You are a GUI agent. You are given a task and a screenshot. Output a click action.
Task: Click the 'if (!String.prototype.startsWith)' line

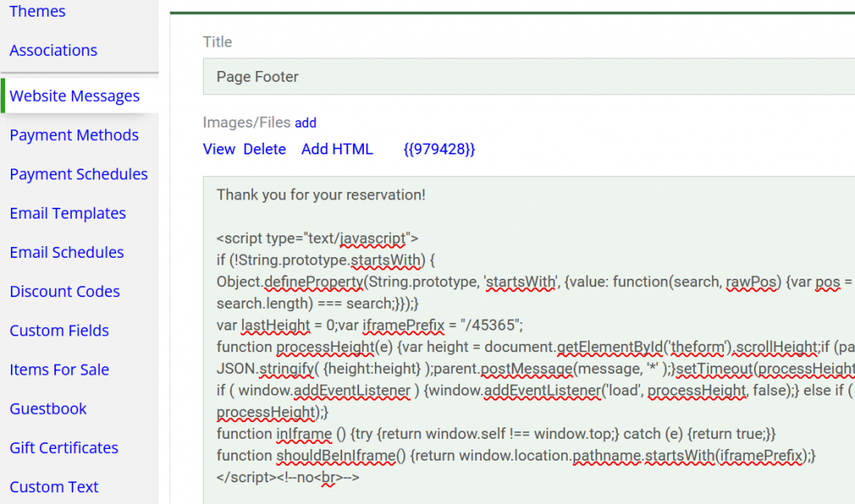(x=326, y=260)
